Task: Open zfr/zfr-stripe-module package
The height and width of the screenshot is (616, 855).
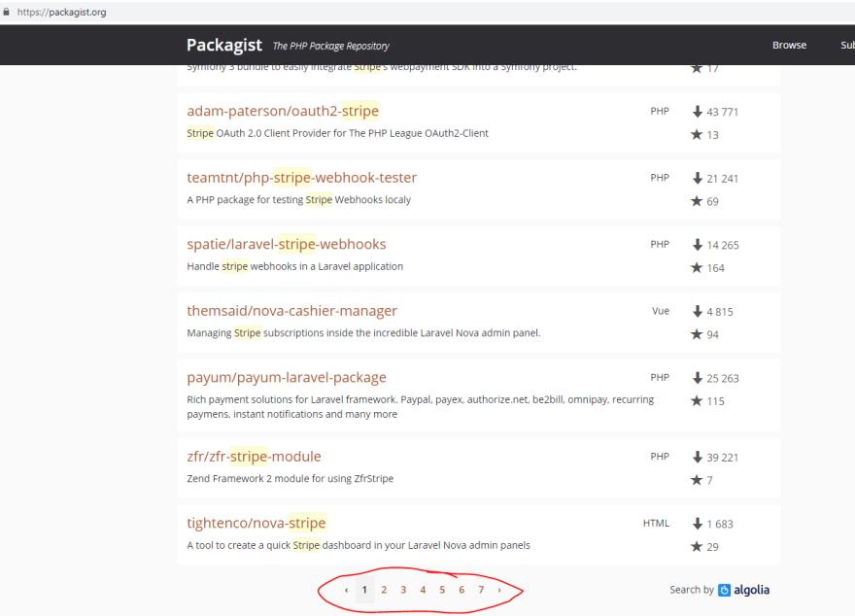Action: click(254, 457)
